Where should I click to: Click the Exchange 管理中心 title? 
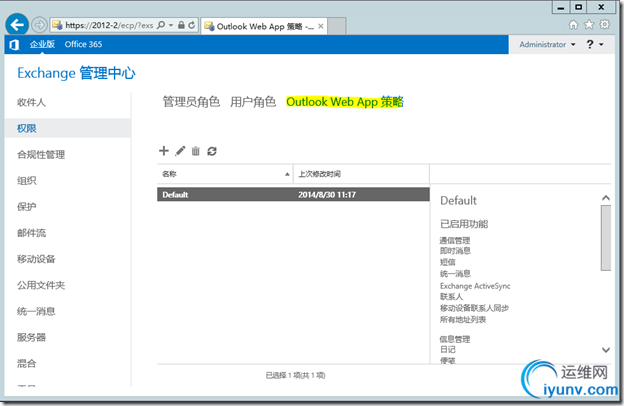[76, 73]
